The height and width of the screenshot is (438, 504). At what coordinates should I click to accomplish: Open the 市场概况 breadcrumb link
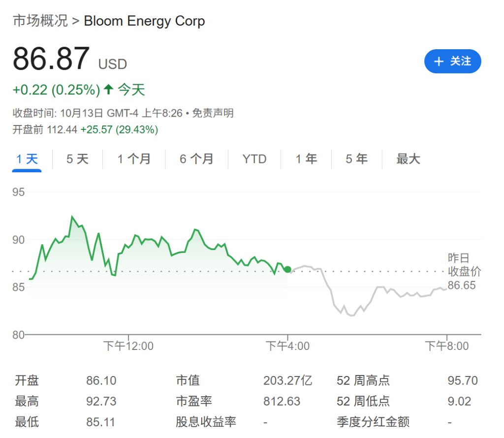click(40, 21)
